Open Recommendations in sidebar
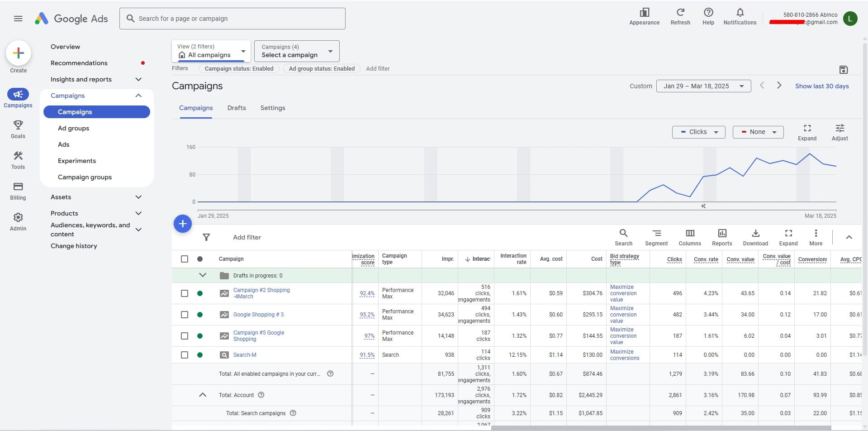The height and width of the screenshot is (431, 868). click(x=79, y=63)
